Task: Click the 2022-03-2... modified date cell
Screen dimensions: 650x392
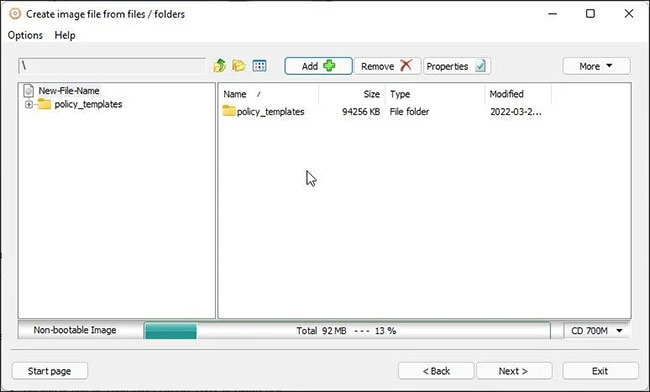Action: click(x=516, y=111)
